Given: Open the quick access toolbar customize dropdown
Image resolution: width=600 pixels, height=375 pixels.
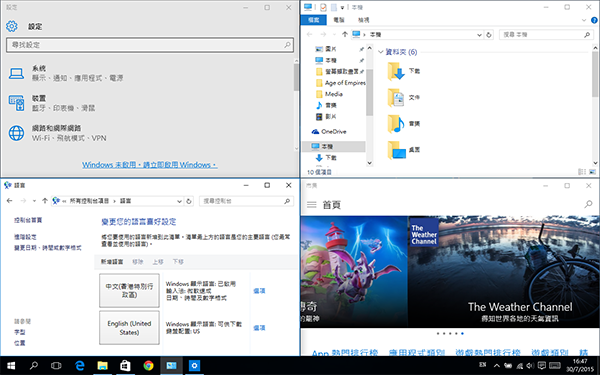Looking at the screenshot, I should (342, 8).
